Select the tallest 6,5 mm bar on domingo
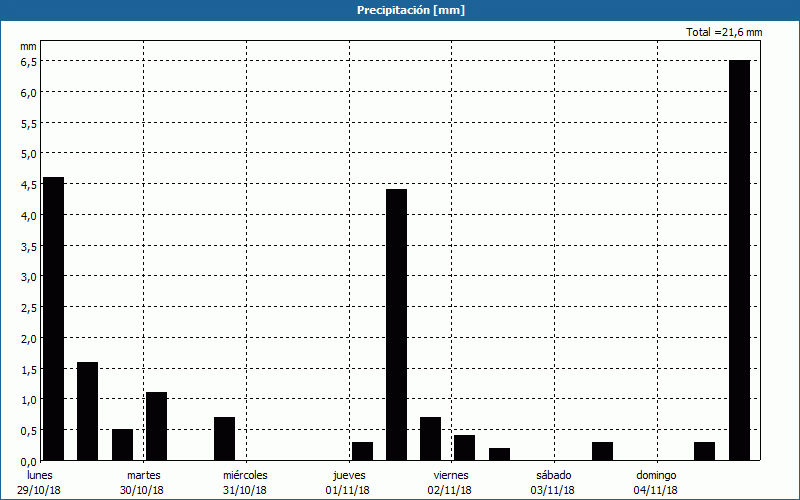Viewport: 800px width, 500px height. coord(740,260)
